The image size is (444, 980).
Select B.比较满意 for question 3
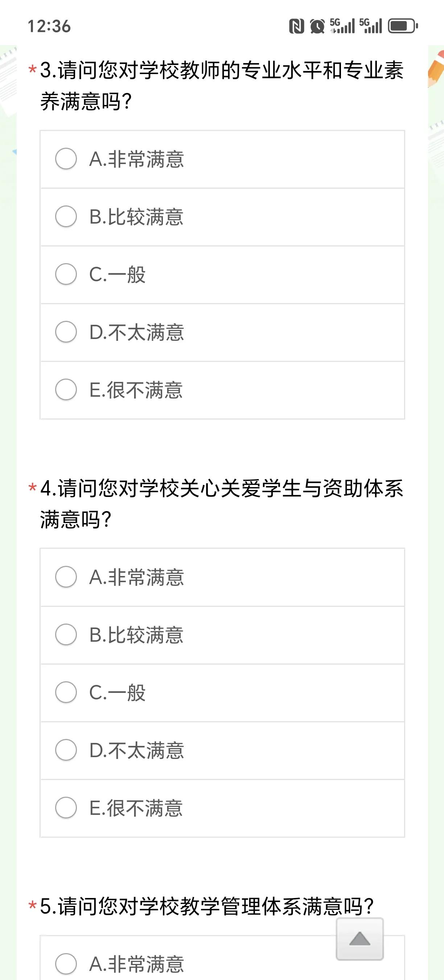pyautogui.click(x=222, y=217)
